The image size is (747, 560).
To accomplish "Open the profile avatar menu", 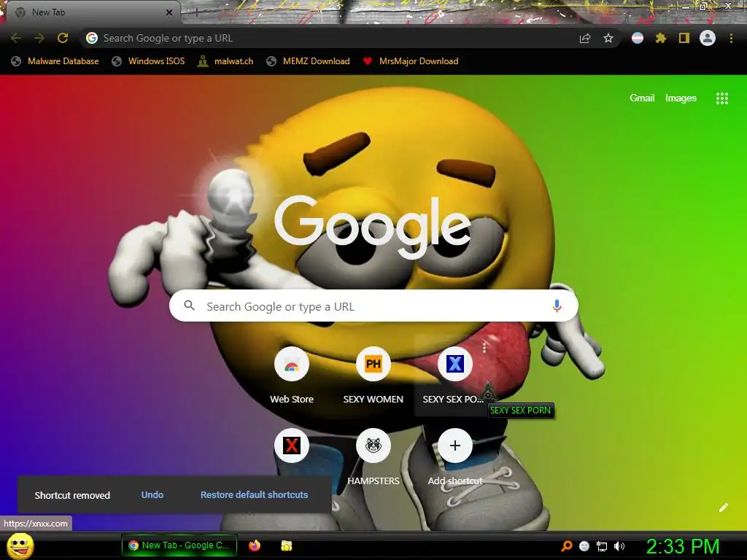I will click(708, 38).
